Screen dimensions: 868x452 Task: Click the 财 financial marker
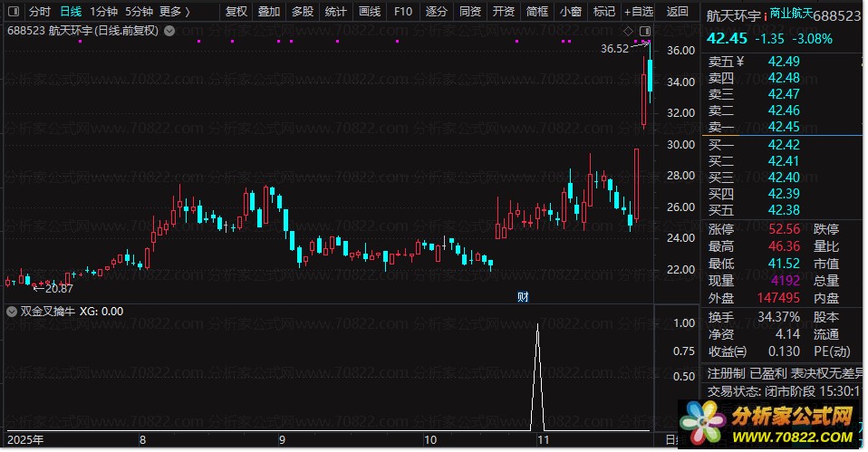523,297
